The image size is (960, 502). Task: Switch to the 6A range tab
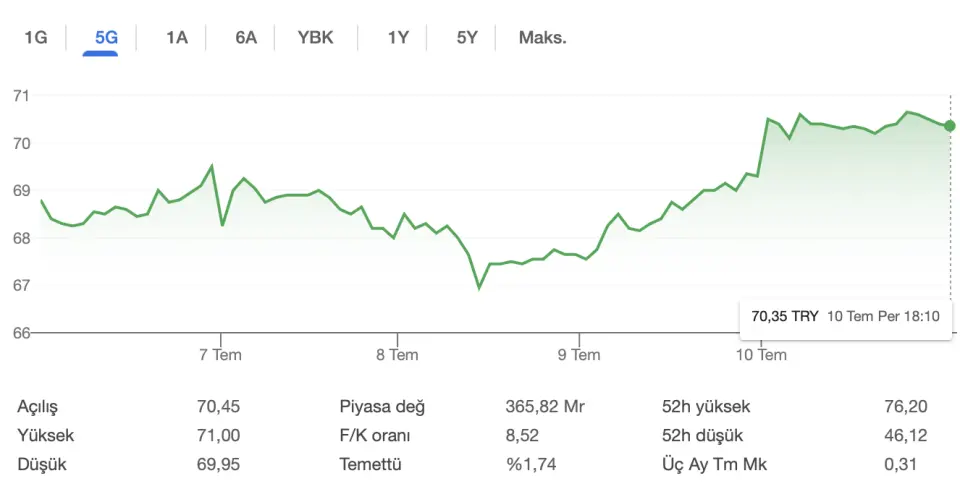click(246, 38)
